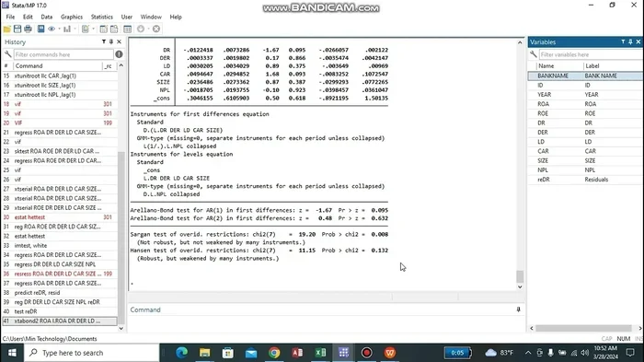Screen dimensions: 644x362
Task: Select history command imtest, white
Action: [60, 246]
